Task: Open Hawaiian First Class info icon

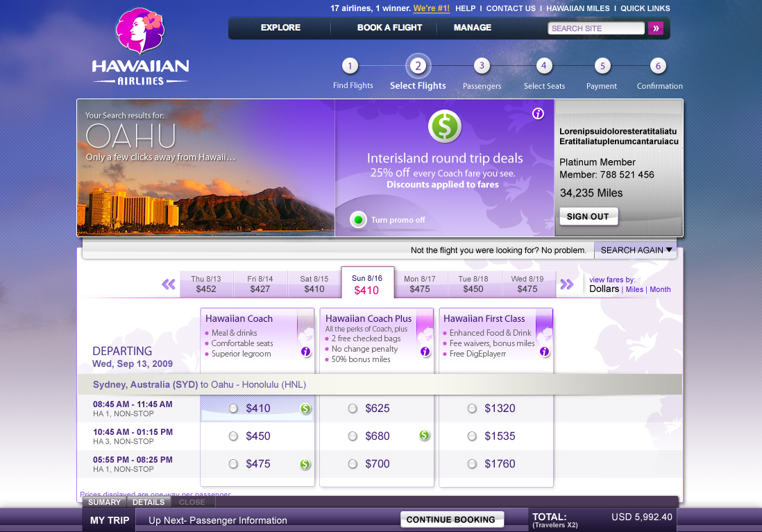Action: [544, 351]
